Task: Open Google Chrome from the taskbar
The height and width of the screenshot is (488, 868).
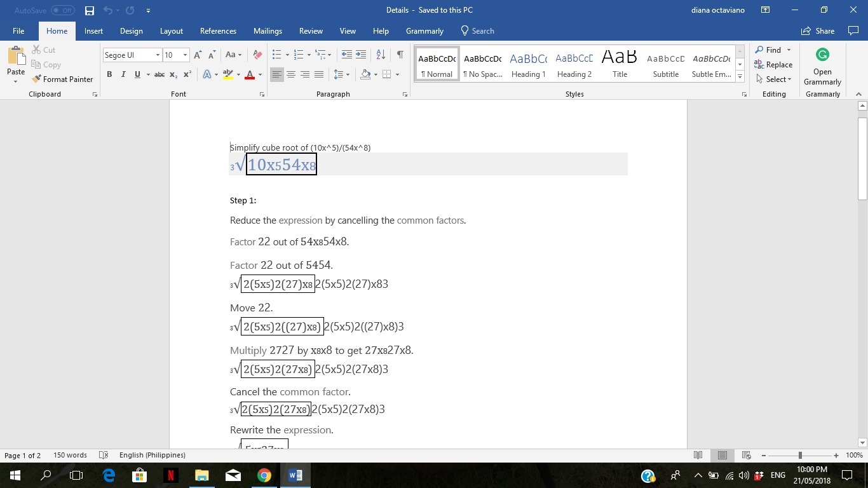Action: 264,475
